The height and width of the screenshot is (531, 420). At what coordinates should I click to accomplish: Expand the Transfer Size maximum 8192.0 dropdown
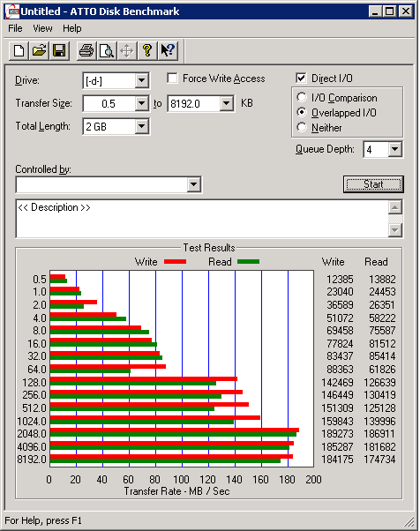point(226,103)
